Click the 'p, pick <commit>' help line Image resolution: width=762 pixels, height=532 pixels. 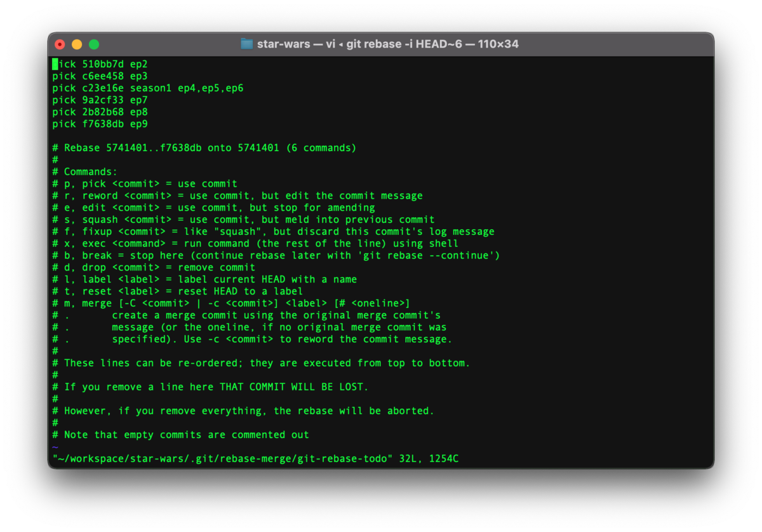(145, 183)
